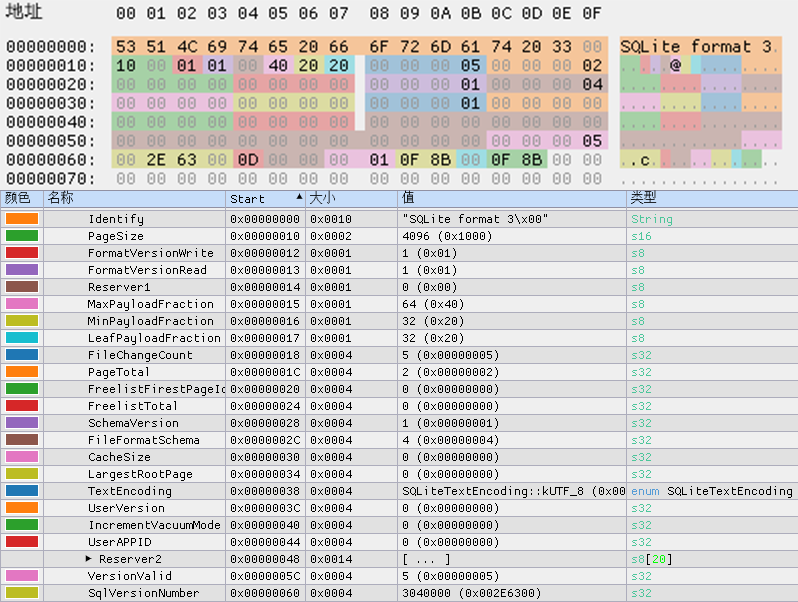
Task: Expand the Reserver2 array entry
Action: point(90,559)
